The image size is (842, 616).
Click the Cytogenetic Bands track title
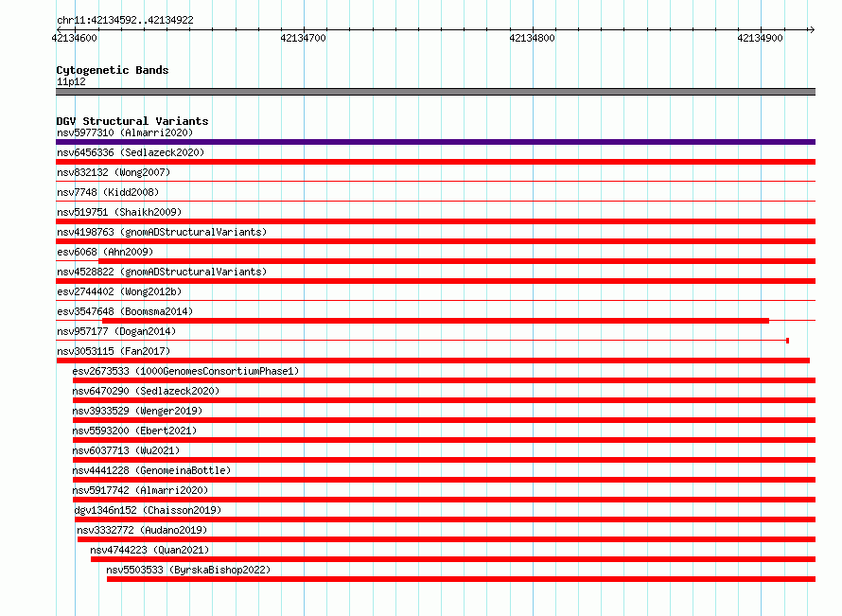click(113, 70)
